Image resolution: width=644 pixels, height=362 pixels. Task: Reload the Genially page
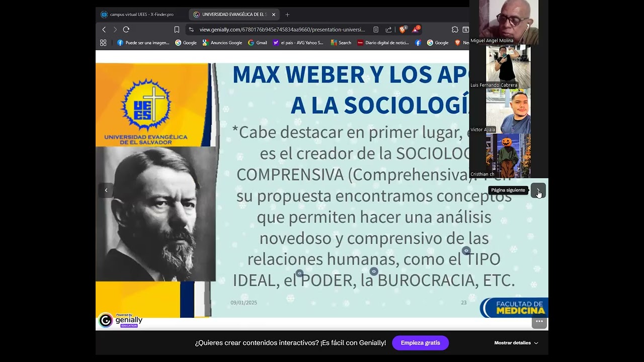pos(126,30)
